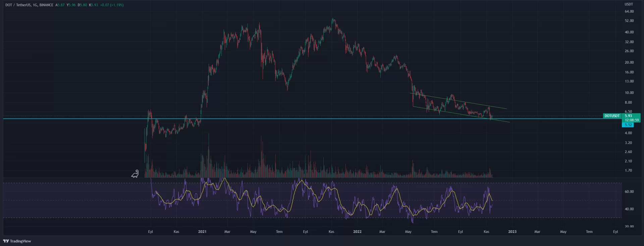Click the 12:08:59 bar countdown timer
Screen dimensions: 644x246
coord(632,120)
